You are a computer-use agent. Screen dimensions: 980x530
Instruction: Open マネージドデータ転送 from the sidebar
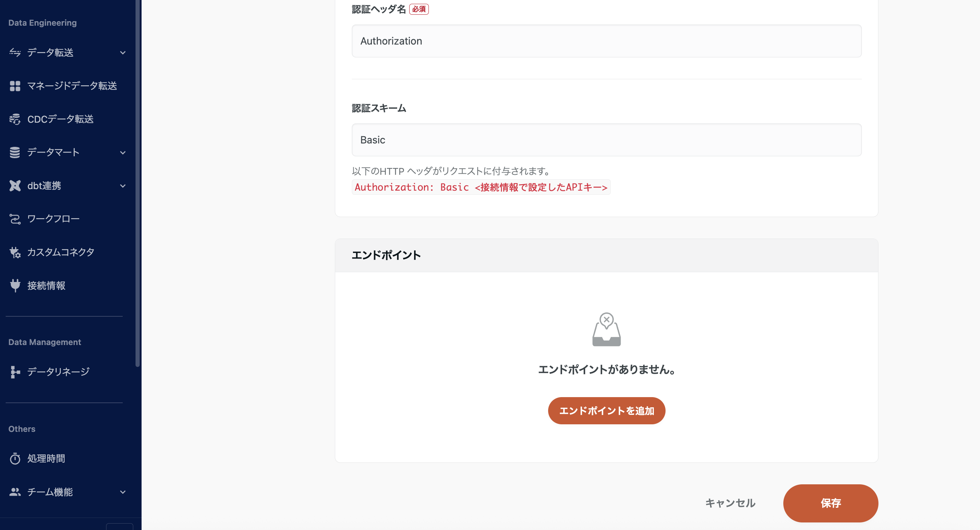click(15, 86)
